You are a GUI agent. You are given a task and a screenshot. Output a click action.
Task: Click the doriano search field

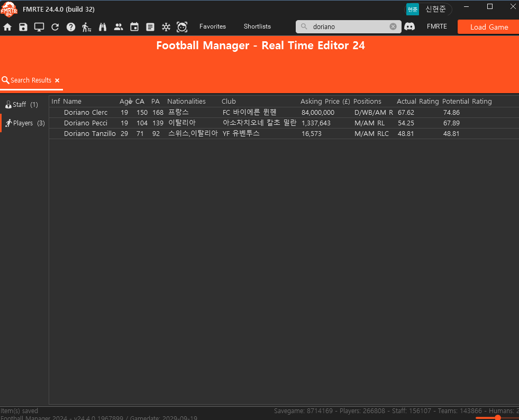click(x=348, y=26)
